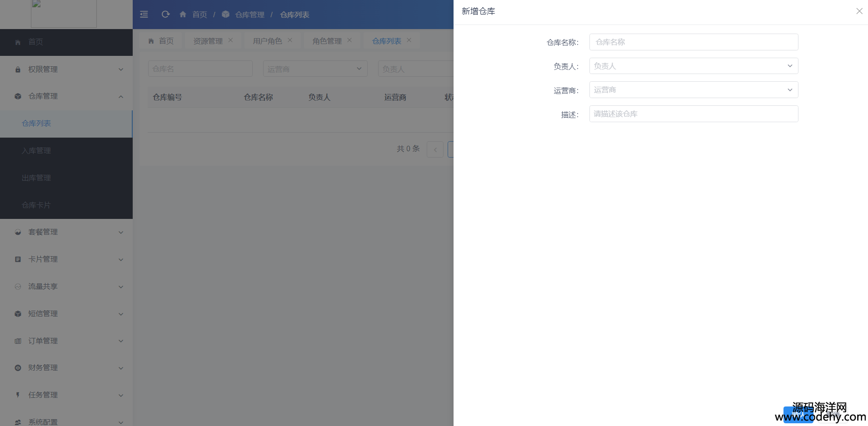Switch to 资源管理 tab

(x=208, y=41)
